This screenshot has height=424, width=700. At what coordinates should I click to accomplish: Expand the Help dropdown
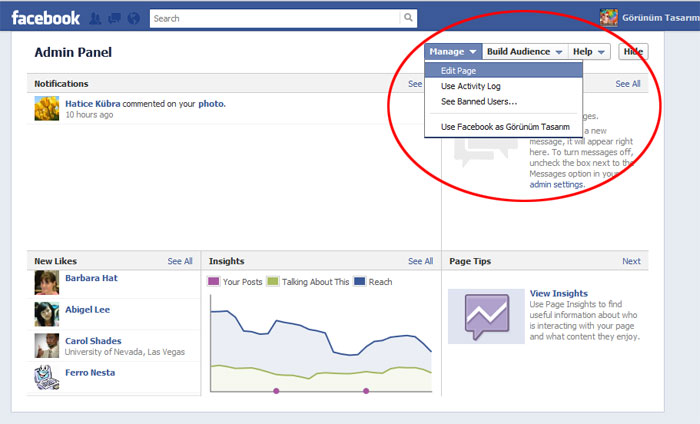pos(589,52)
